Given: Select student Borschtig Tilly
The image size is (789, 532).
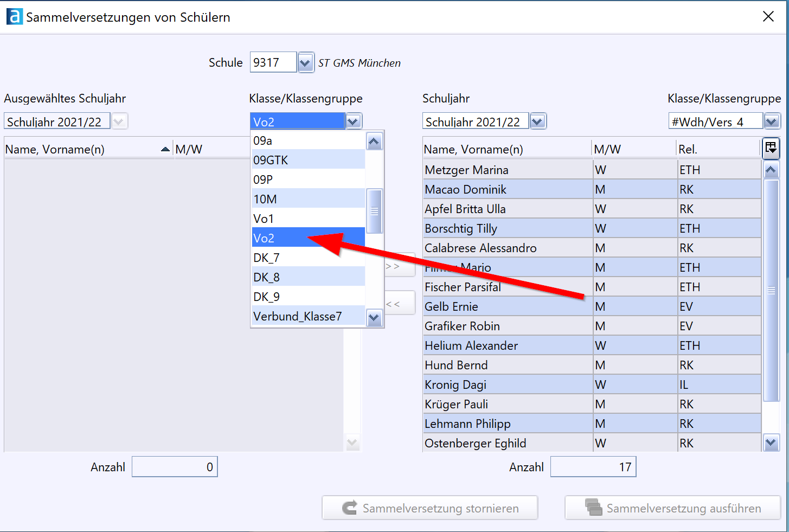Looking at the screenshot, I should [592, 228].
